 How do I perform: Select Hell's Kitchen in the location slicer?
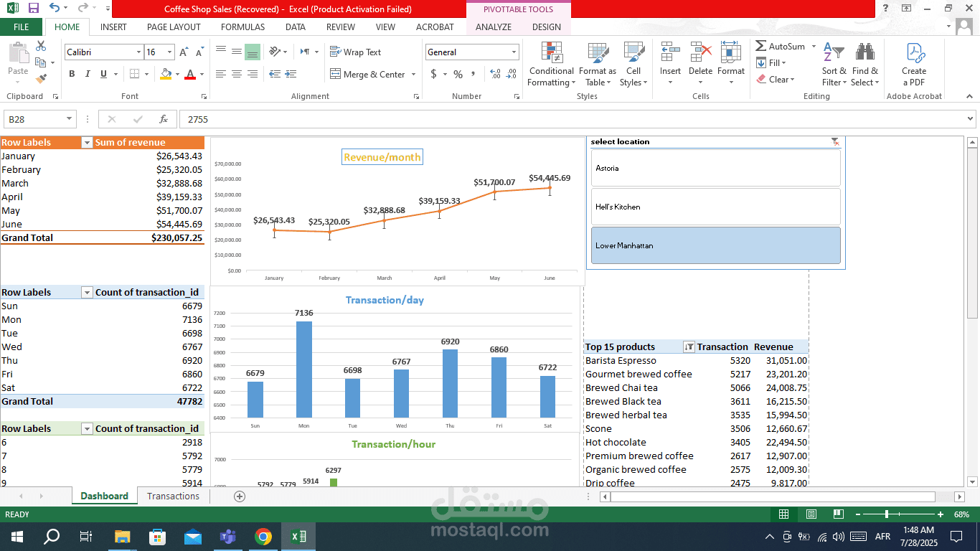pyautogui.click(x=715, y=207)
